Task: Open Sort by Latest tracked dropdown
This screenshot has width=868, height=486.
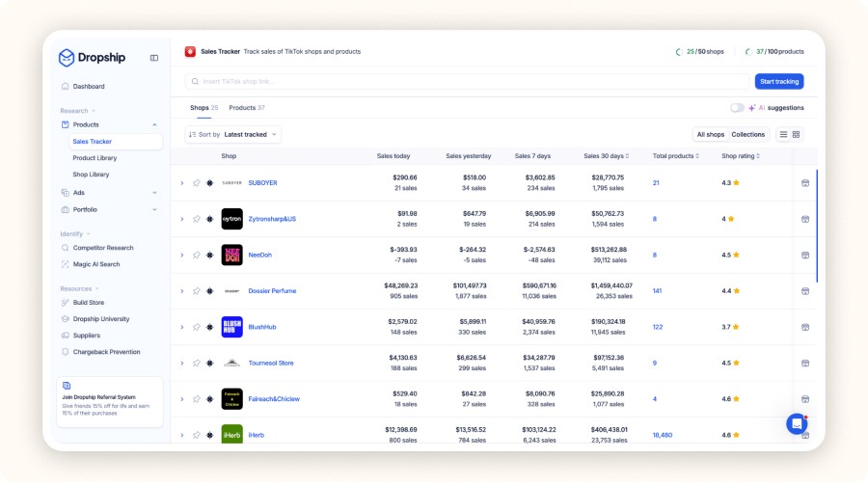Action: pos(232,134)
